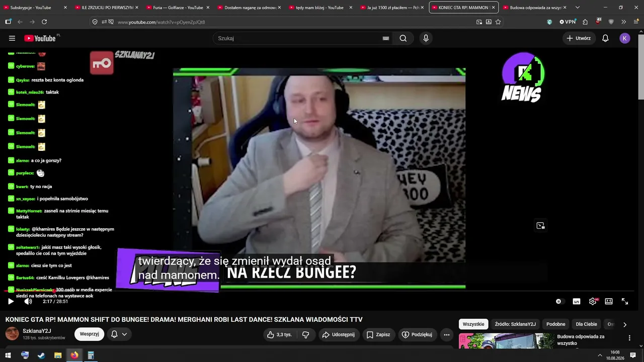Open more actions ellipsis below the video
This screenshot has width=644, height=362.
point(446,334)
